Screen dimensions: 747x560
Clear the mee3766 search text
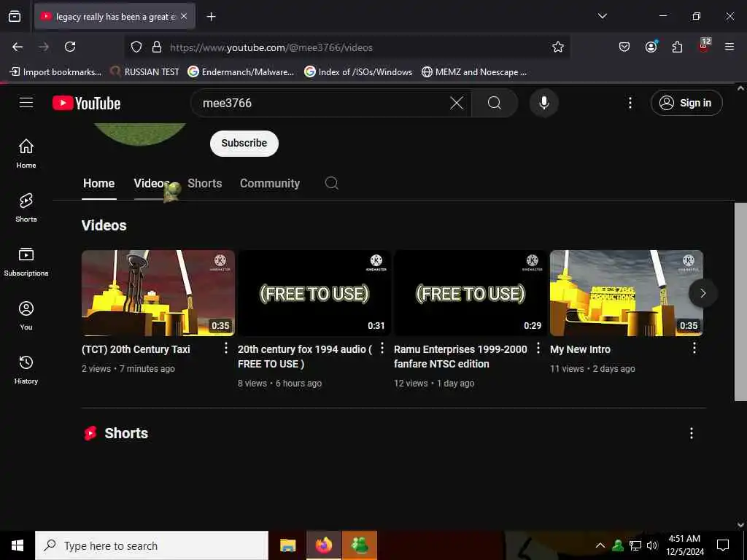click(x=457, y=103)
